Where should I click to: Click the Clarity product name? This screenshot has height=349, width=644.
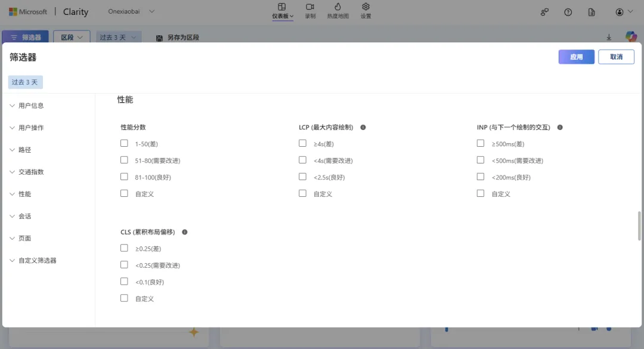pos(76,11)
